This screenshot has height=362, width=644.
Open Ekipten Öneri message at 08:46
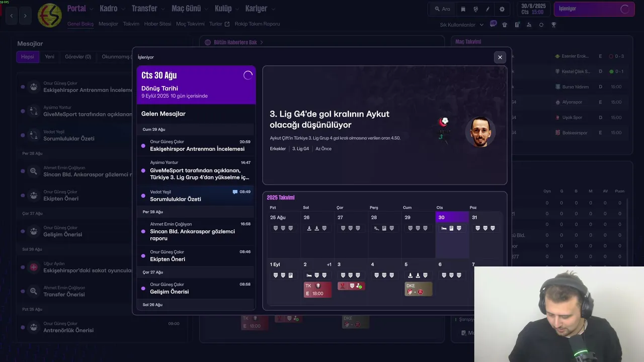(x=196, y=255)
